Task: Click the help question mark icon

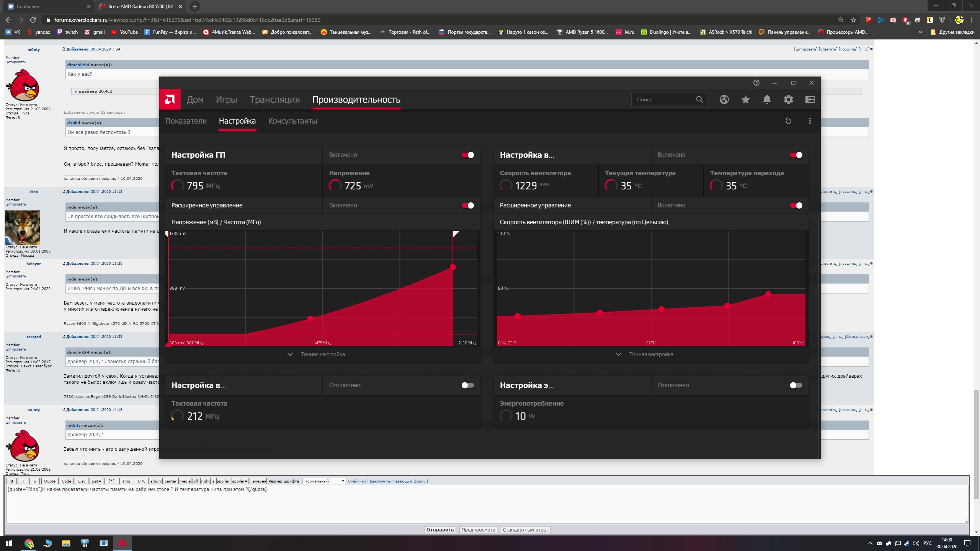Action: tap(756, 83)
